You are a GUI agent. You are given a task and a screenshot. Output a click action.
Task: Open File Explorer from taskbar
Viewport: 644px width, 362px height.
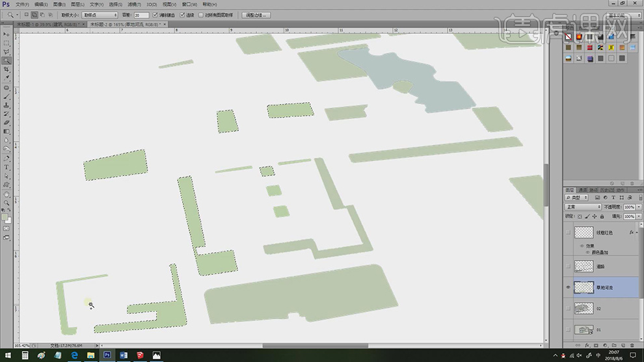tap(91, 355)
